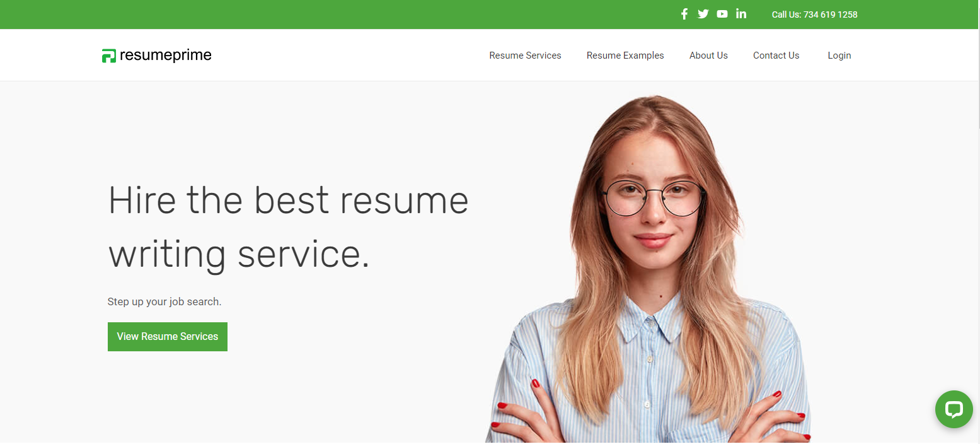Image resolution: width=980 pixels, height=444 pixels.
Task: Click the 'Call Us:' label in top bar
Action: (787, 15)
